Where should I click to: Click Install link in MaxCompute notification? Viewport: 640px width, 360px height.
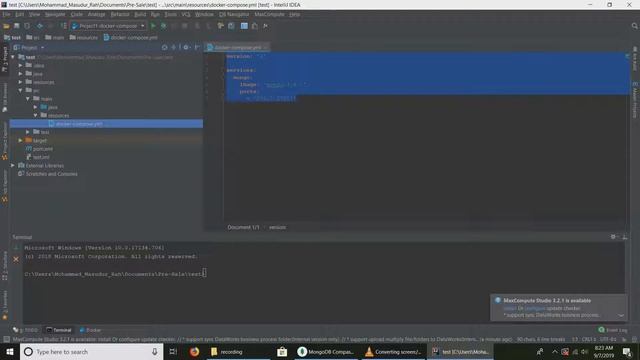click(510, 308)
